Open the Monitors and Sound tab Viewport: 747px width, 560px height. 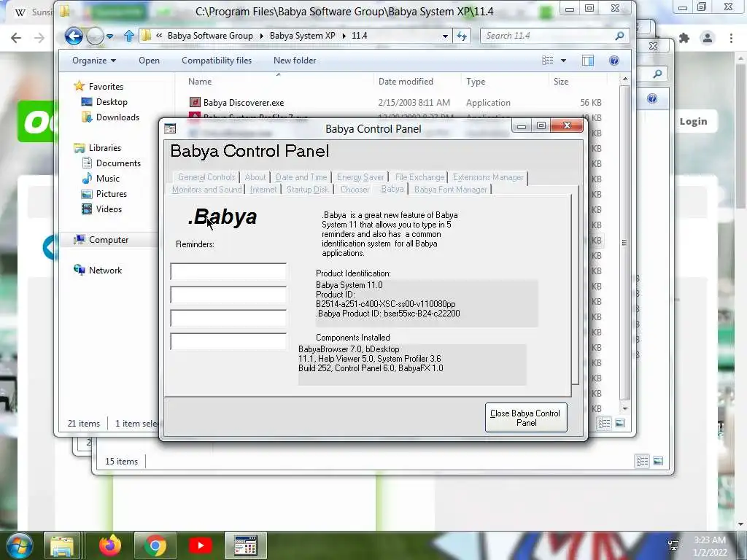coord(206,190)
